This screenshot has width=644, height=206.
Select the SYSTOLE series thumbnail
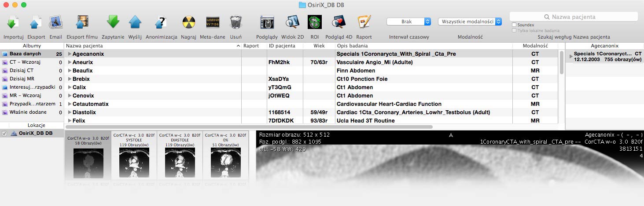coord(134,155)
